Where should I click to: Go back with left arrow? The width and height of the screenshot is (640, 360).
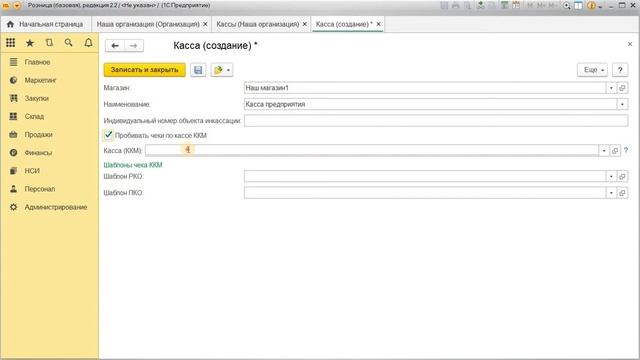(x=115, y=46)
